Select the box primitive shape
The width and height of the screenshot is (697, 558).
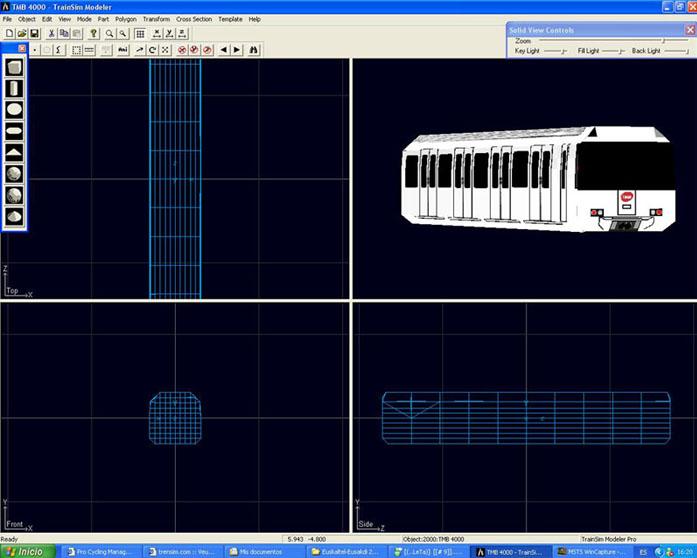15,68
